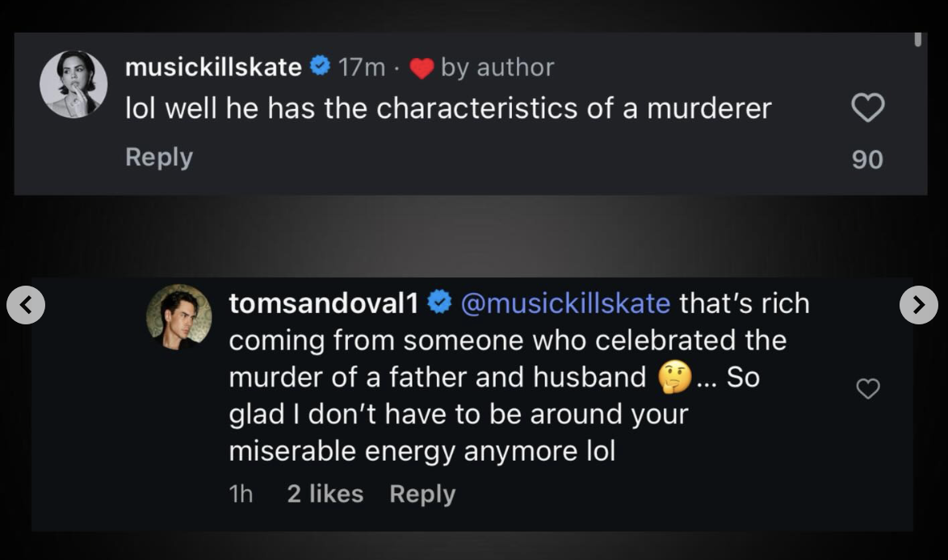Screen dimensions: 948x560
Task: Advance to next slide with right arrow
Action: click(919, 304)
